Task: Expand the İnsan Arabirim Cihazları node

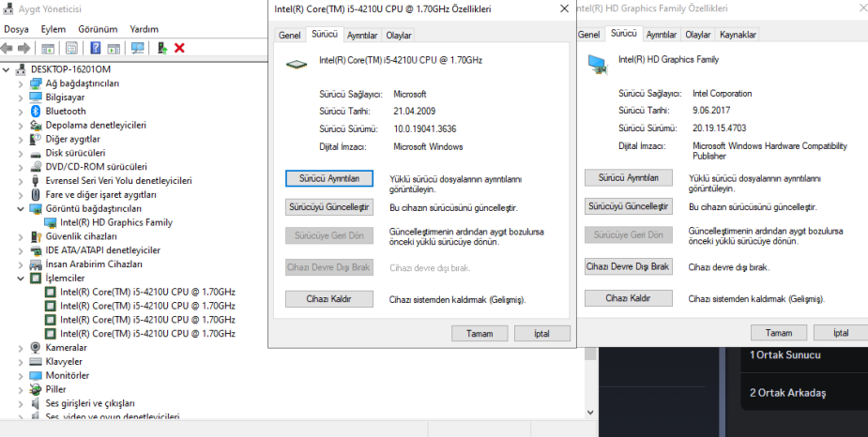Action: pos(21,264)
